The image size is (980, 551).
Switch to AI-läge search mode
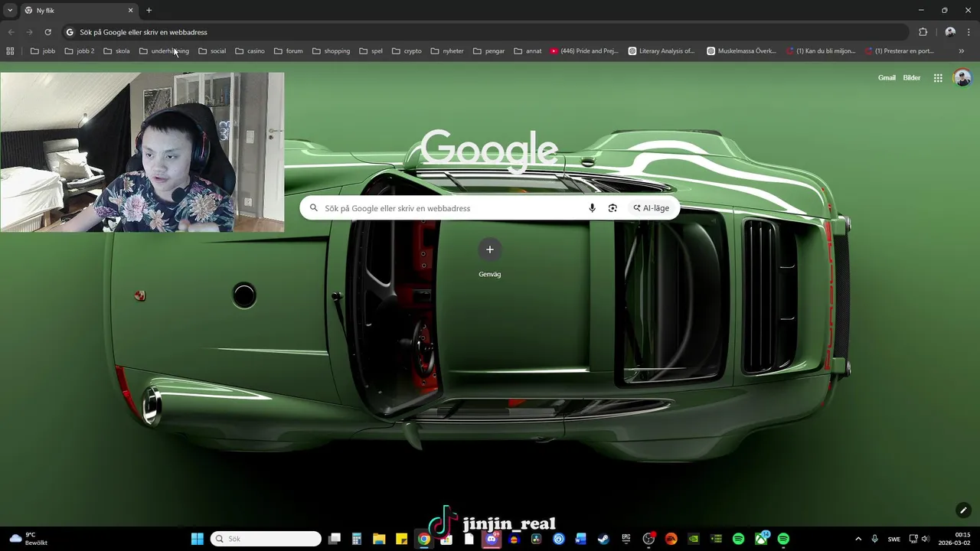click(x=651, y=208)
